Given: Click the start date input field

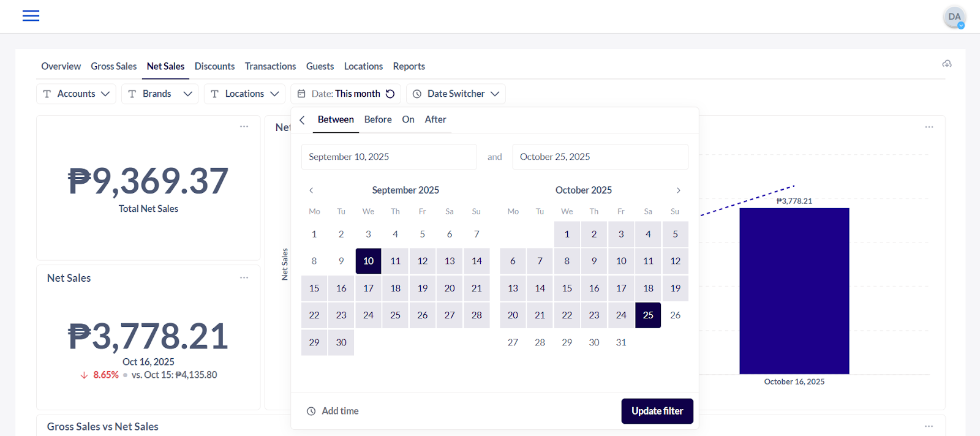Looking at the screenshot, I should (x=389, y=157).
